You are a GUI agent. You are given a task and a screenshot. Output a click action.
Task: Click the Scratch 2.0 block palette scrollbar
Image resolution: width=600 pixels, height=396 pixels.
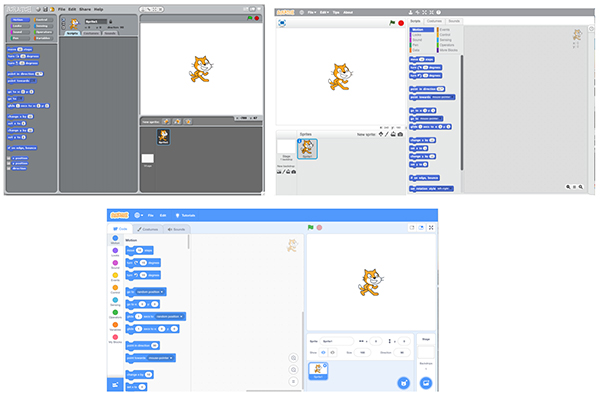(462, 112)
